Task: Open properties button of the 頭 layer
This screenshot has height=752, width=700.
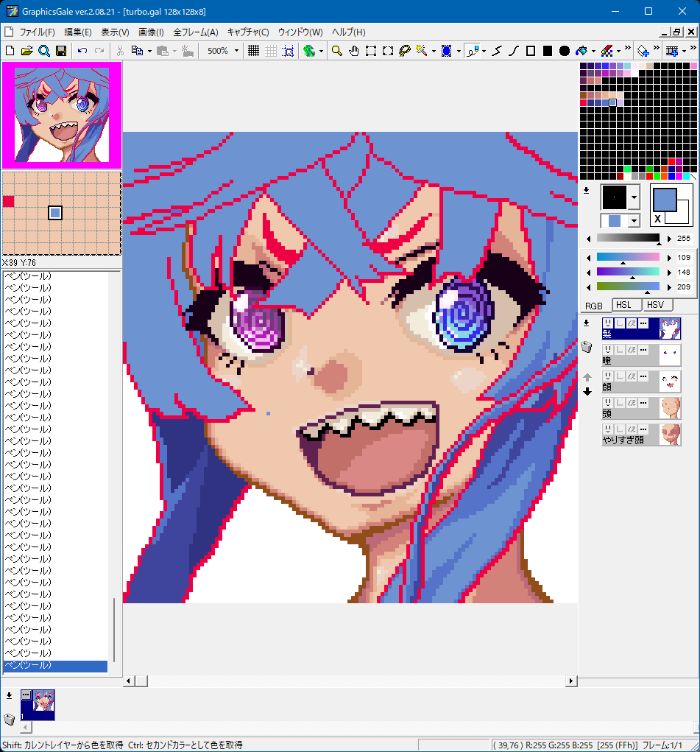Action: click(643, 402)
